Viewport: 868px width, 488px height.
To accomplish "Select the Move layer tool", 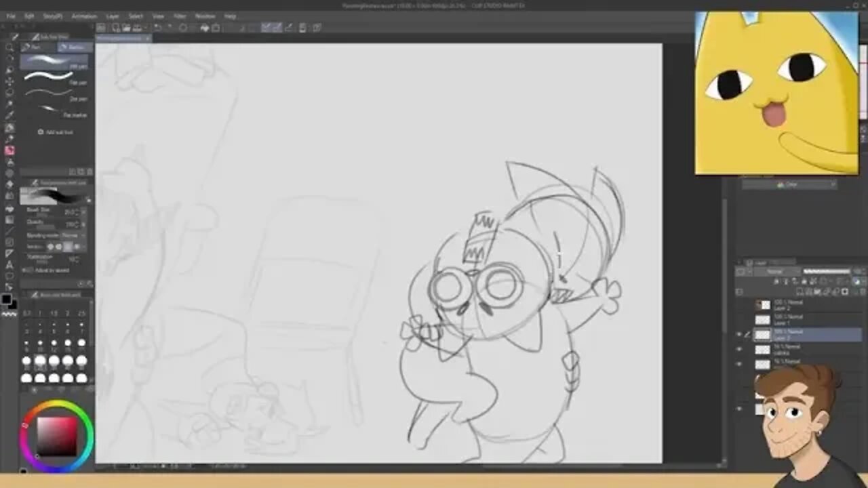I will (x=9, y=81).
